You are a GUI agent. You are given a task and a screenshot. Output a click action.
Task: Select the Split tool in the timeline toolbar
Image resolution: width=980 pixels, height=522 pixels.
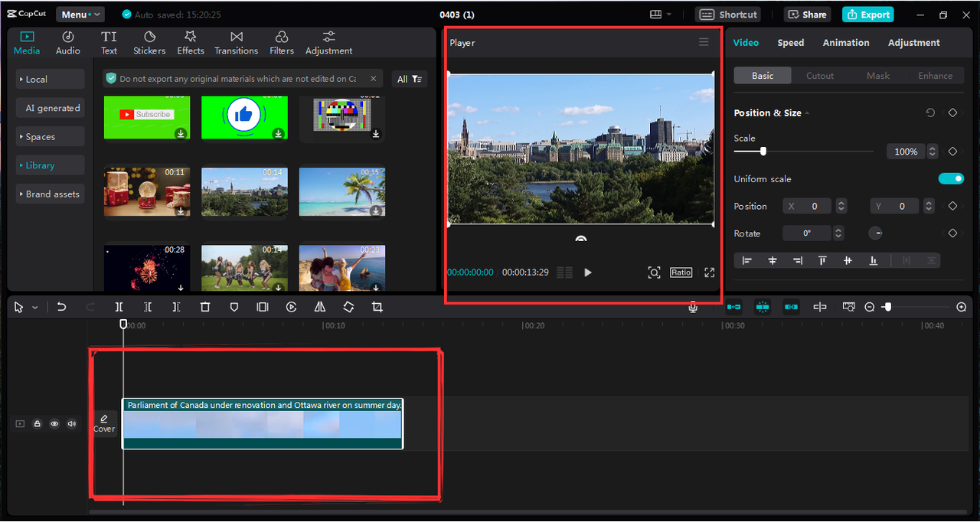click(119, 306)
